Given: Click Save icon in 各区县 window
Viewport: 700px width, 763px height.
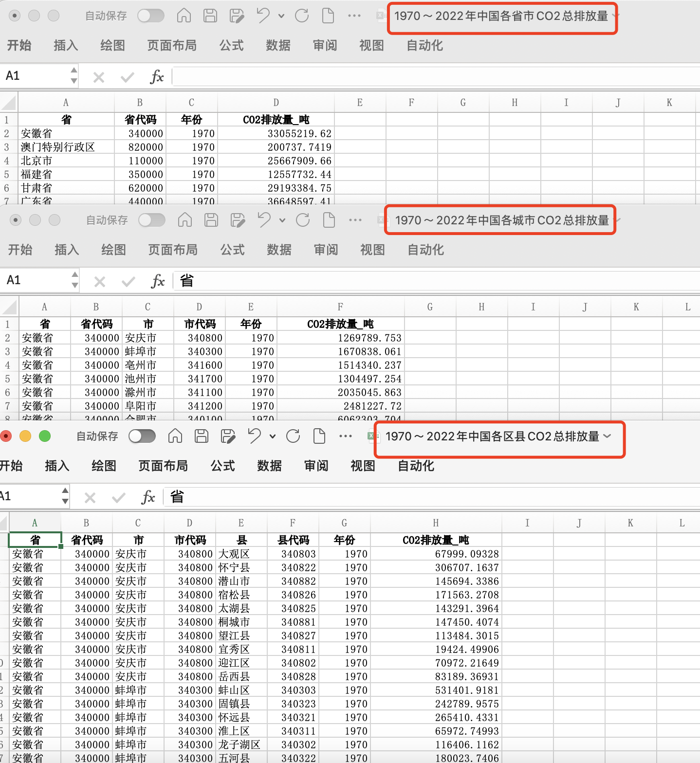Looking at the screenshot, I should click(202, 436).
